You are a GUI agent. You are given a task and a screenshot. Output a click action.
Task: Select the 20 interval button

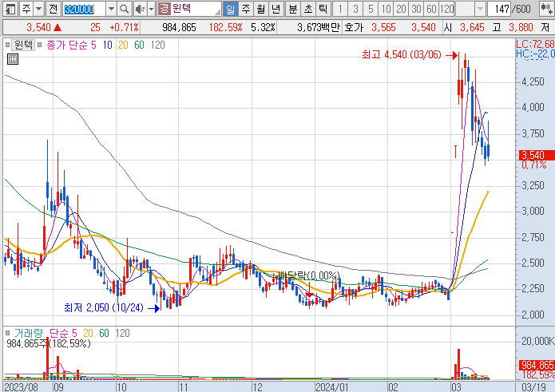click(401, 9)
